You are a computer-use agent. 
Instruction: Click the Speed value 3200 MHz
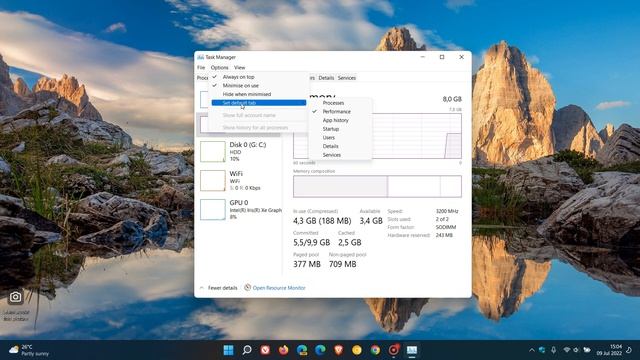click(x=447, y=211)
